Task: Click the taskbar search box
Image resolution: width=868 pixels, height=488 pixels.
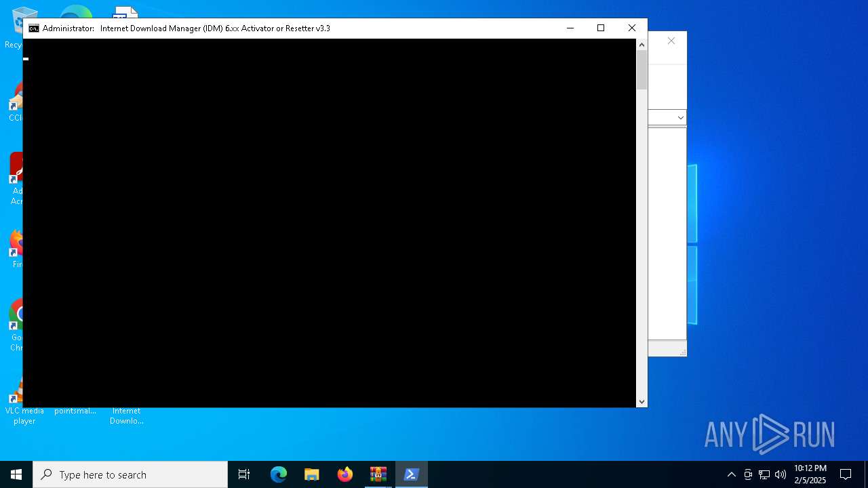Action: (130, 474)
